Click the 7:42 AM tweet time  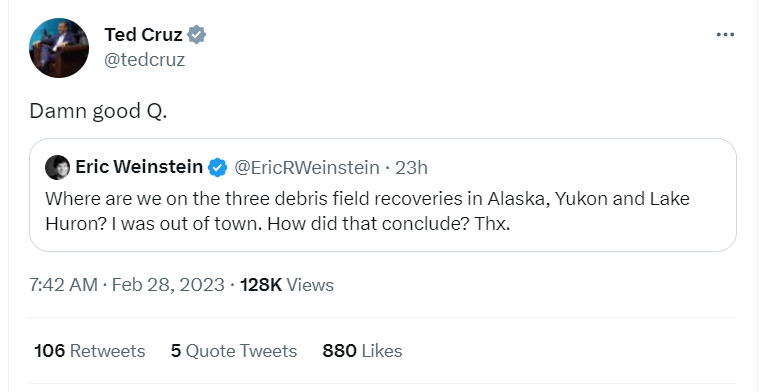pos(63,285)
